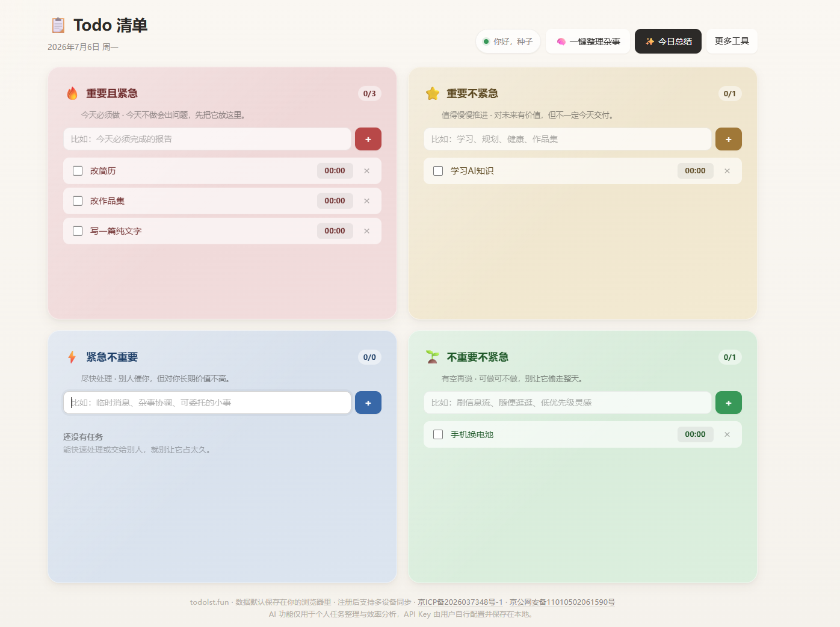Check the 手机换电池 task
This screenshot has height=627, width=840.
(x=438, y=434)
